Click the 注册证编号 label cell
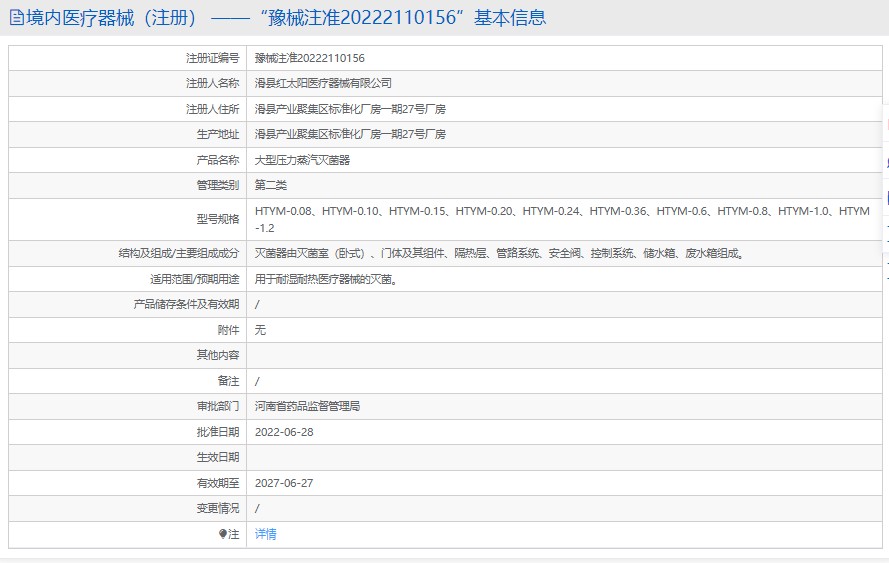Image resolution: width=889 pixels, height=563 pixels. [128, 58]
